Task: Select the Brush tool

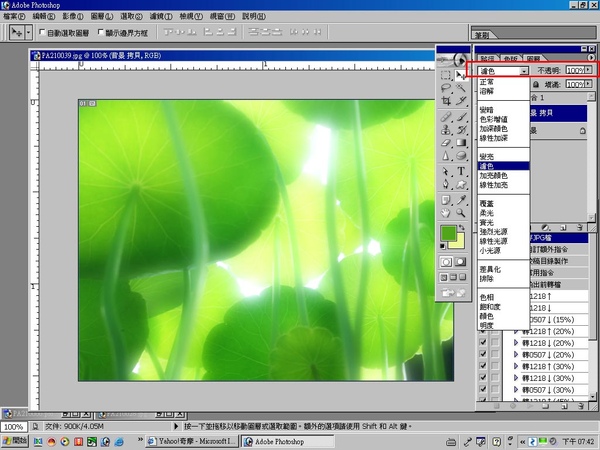Action: 461,117
